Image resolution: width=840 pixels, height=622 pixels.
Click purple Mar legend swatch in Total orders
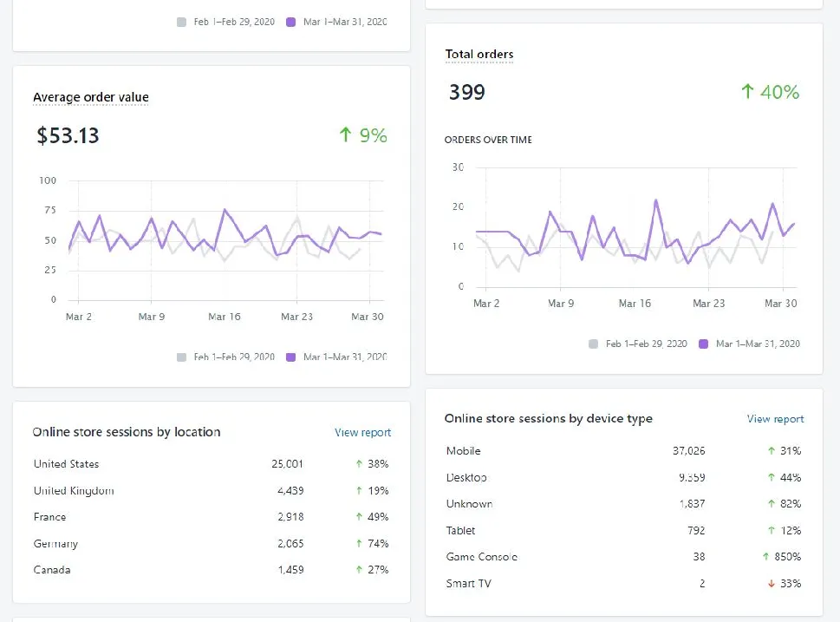click(703, 344)
